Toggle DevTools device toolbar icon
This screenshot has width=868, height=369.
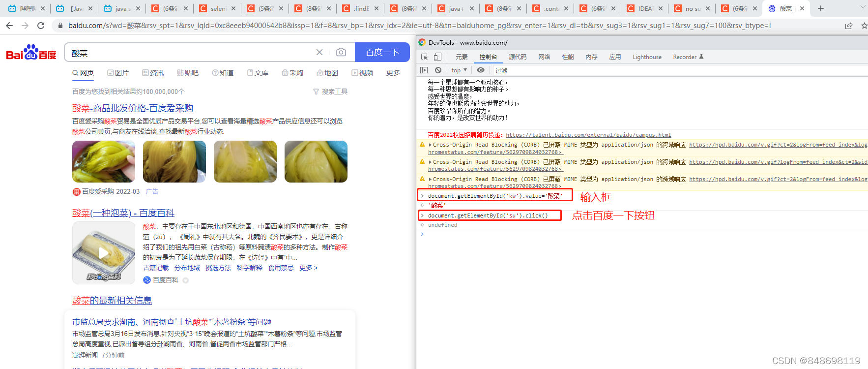click(437, 57)
